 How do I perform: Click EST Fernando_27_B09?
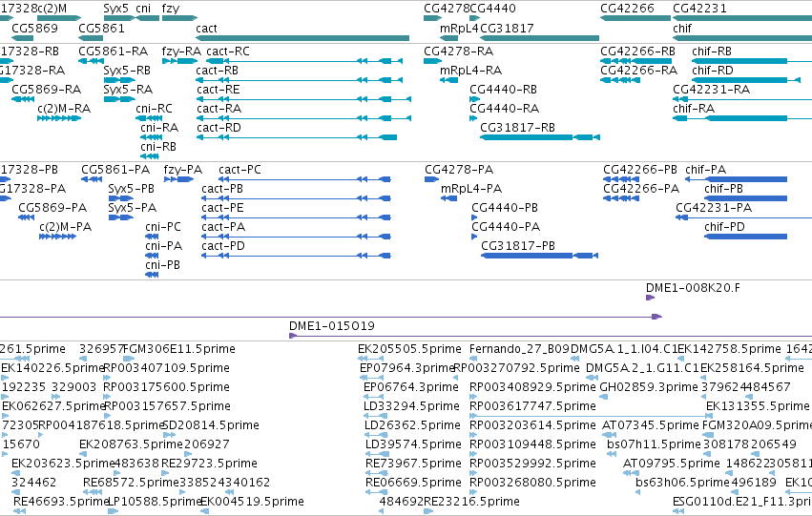point(473,359)
